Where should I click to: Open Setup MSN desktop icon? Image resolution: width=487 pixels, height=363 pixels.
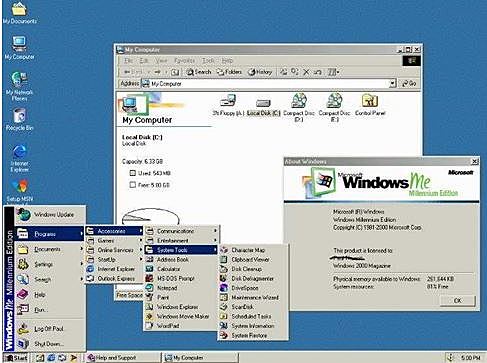pos(20,192)
